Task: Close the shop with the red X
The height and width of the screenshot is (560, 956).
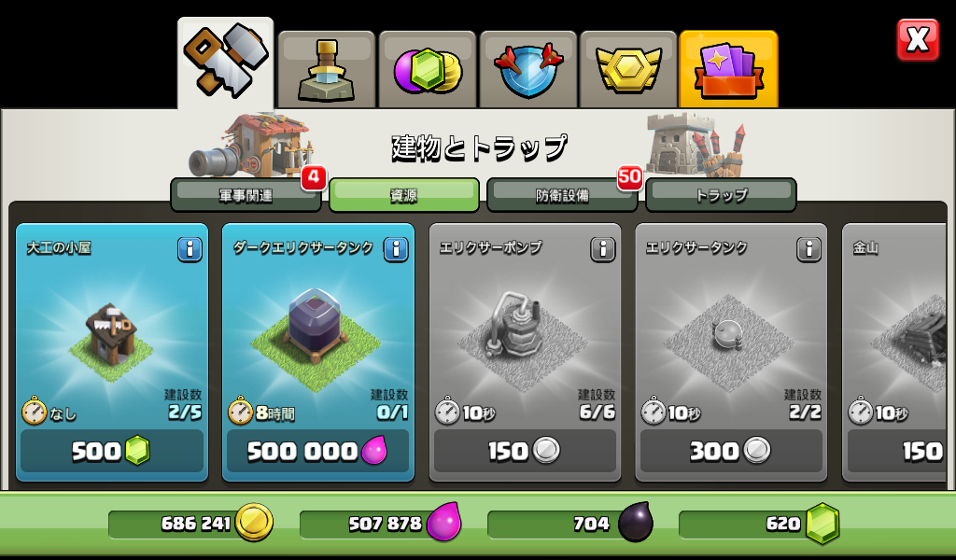Action: point(918,39)
